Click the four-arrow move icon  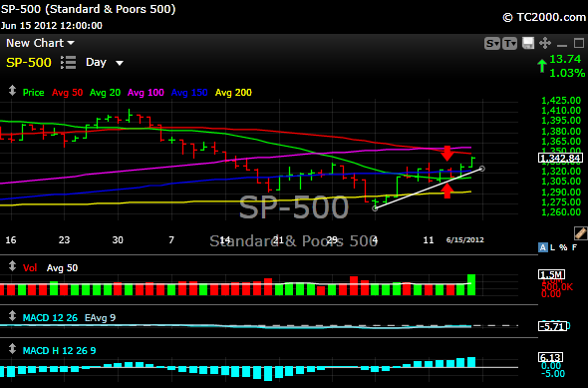(545, 43)
